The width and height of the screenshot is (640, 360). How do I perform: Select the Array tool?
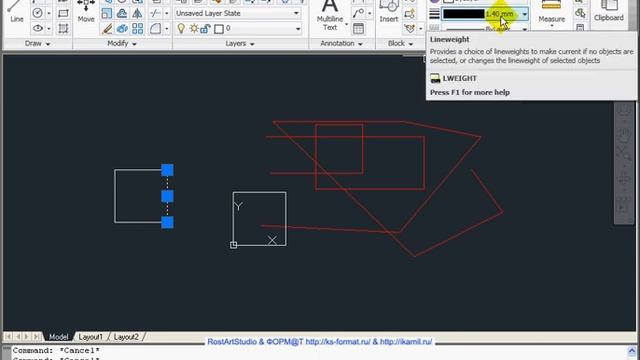[138, 29]
